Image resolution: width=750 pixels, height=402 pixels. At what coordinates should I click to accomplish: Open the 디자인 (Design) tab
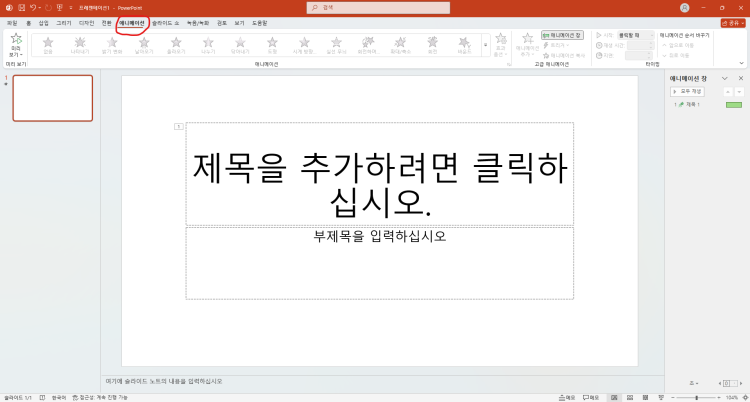86,23
